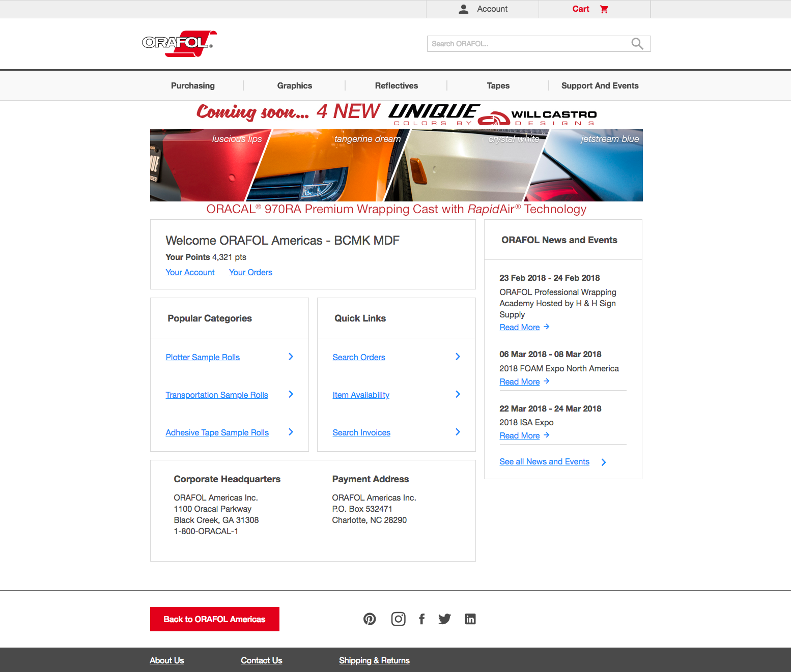
Task: Click chevron next to Plotter Sample Rolls
Action: click(x=291, y=357)
